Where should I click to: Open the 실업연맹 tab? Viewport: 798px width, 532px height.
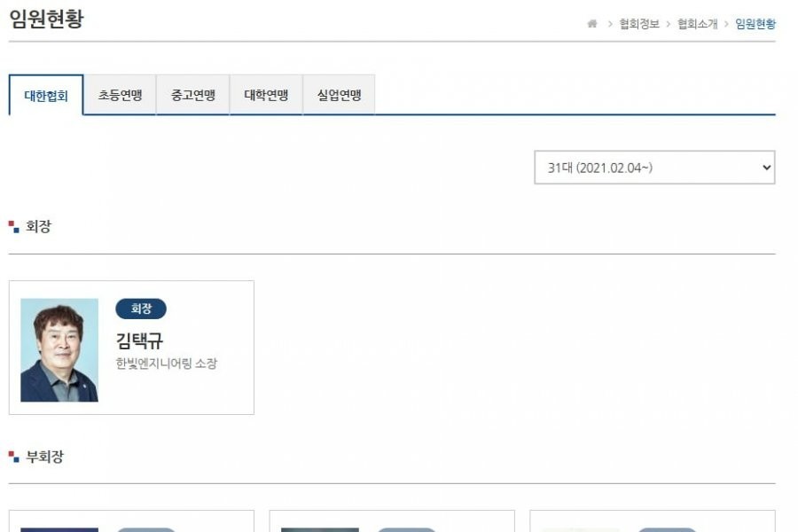point(339,95)
